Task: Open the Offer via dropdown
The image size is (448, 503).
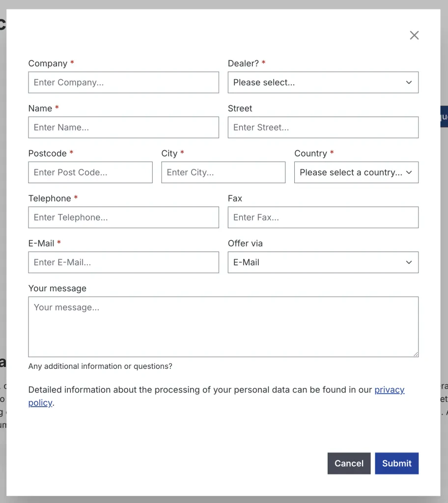Action: 323,262
